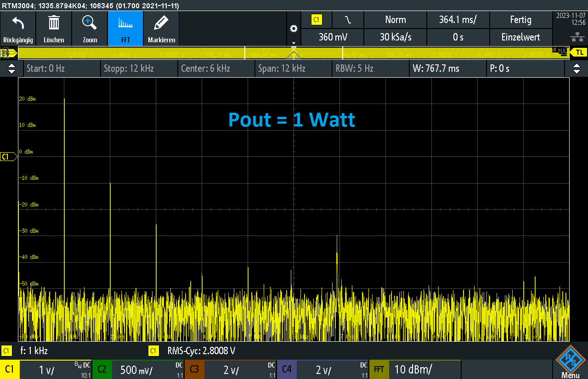Select the RMS-Cyc: 2.8008 V measurement

(201, 350)
